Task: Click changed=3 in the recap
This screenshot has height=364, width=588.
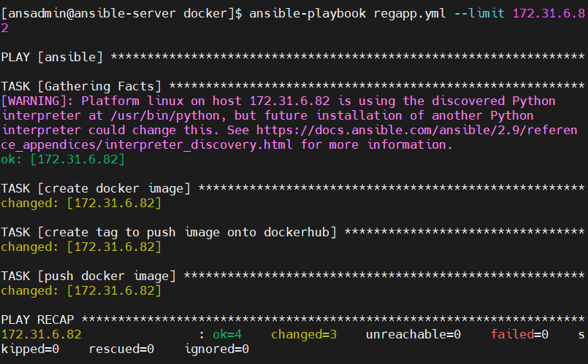Action: coord(304,334)
